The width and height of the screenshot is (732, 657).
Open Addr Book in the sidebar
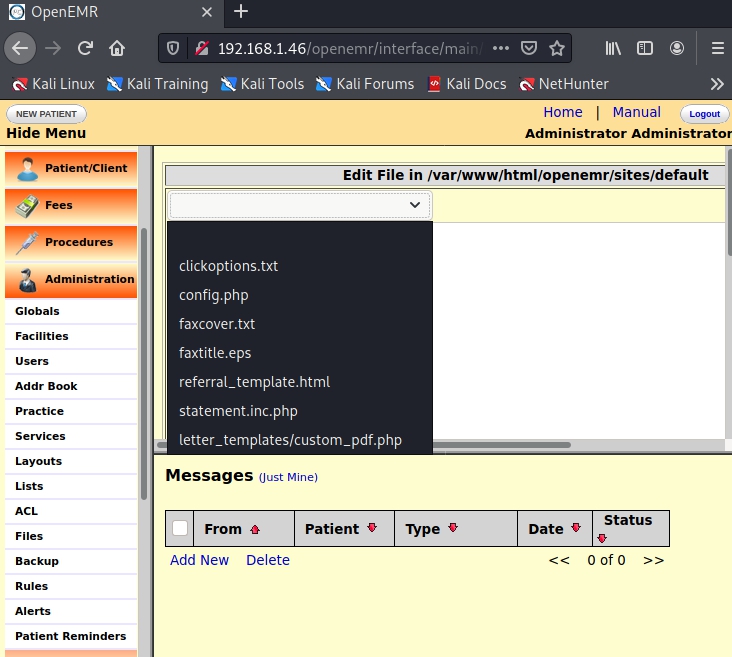tap(46, 386)
